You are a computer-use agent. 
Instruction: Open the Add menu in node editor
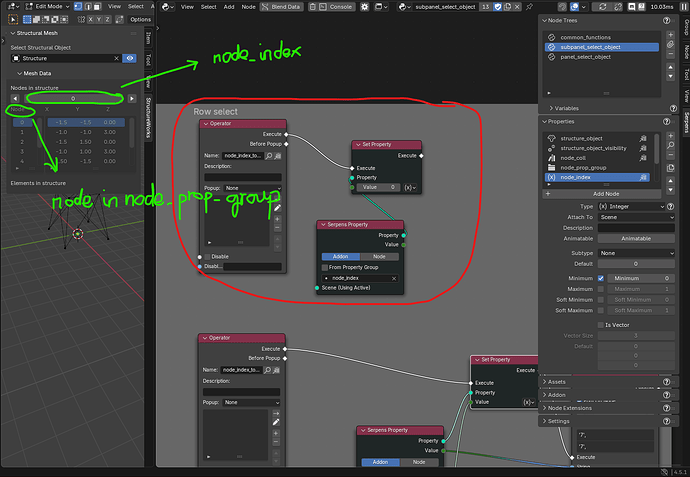coord(230,6)
